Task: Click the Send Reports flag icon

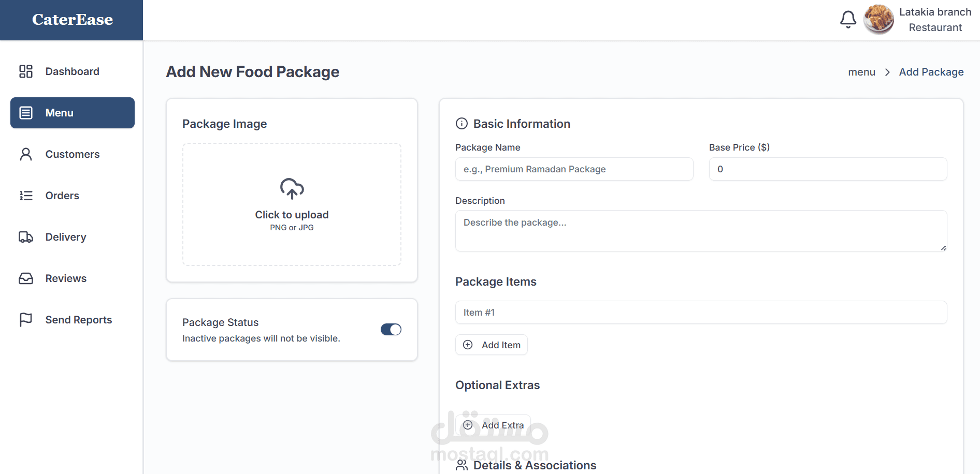Action: pyautogui.click(x=26, y=320)
